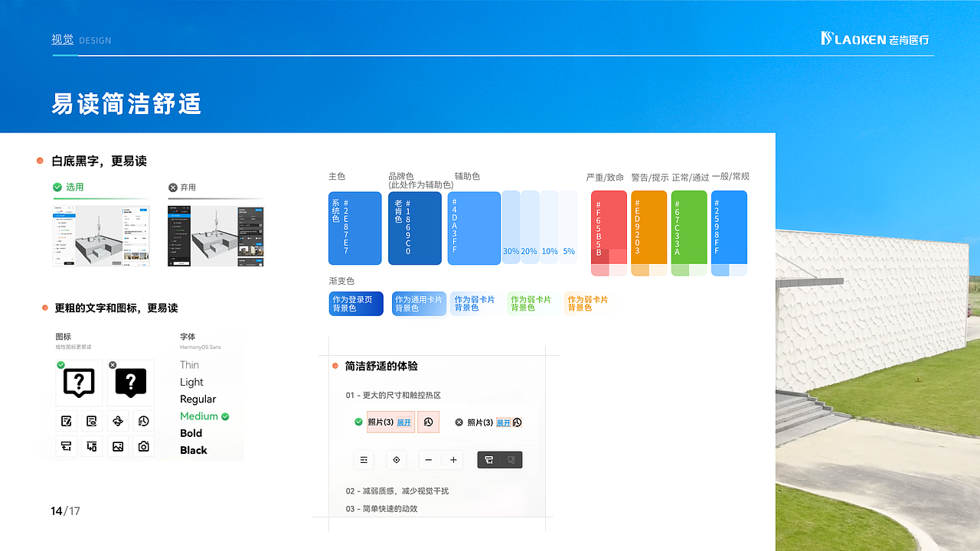Click the 简洁舒适的体验 heading
Viewport: 980px width, 551px height.
click(381, 367)
